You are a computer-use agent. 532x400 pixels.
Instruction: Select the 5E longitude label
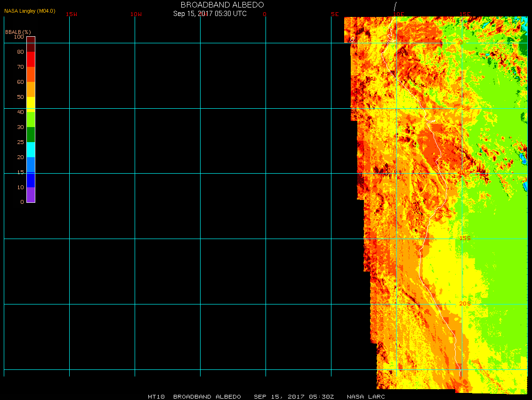[335, 14]
